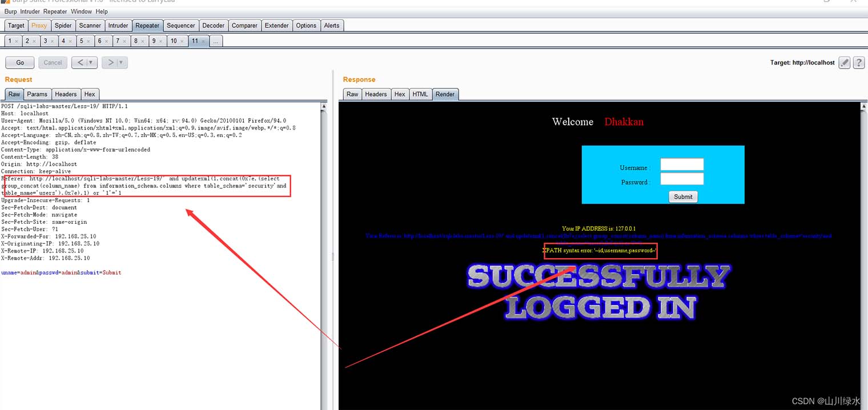Go forward to next request in history
The width and height of the screenshot is (868, 410).
[110, 62]
